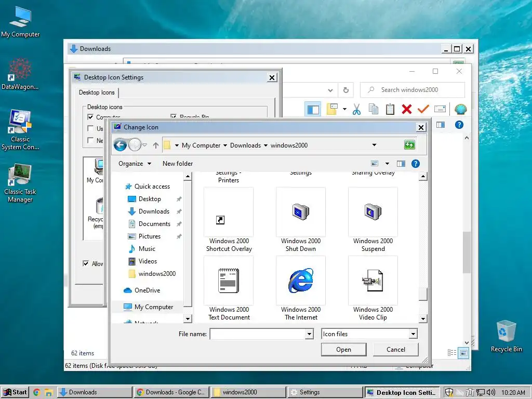Toggle the Network desktop icon checkbox
This screenshot has height=399, width=532.
(90, 140)
